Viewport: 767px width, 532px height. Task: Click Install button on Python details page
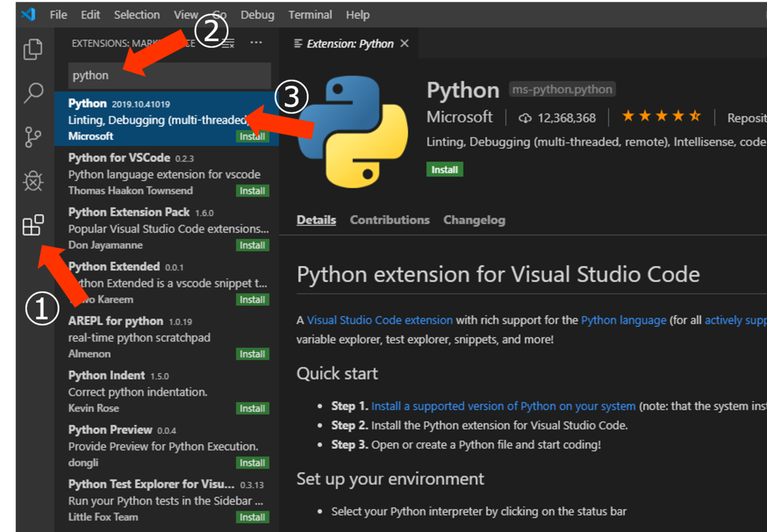click(x=445, y=170)
